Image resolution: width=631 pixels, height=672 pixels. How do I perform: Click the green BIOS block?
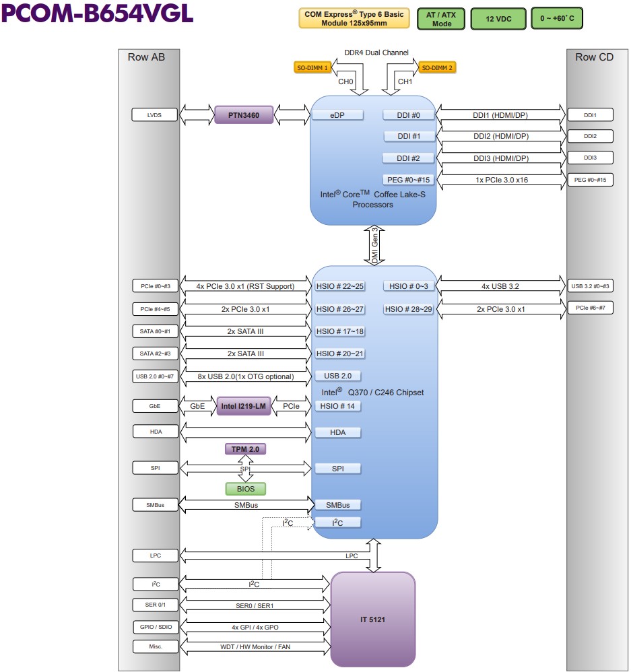tap(246, 489)
